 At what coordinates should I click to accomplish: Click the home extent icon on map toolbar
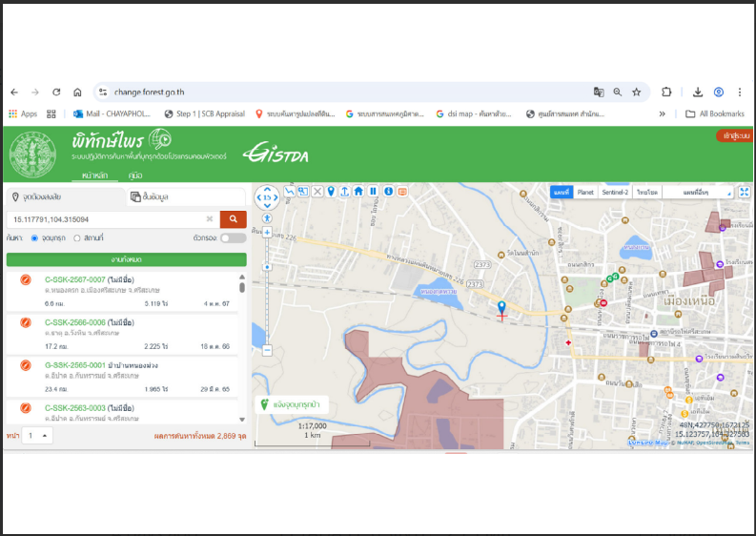click(x=358, y=191)
